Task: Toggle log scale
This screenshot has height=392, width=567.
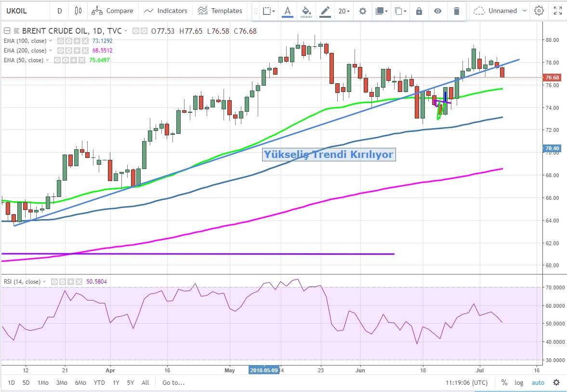Action: tap(519, 382)
